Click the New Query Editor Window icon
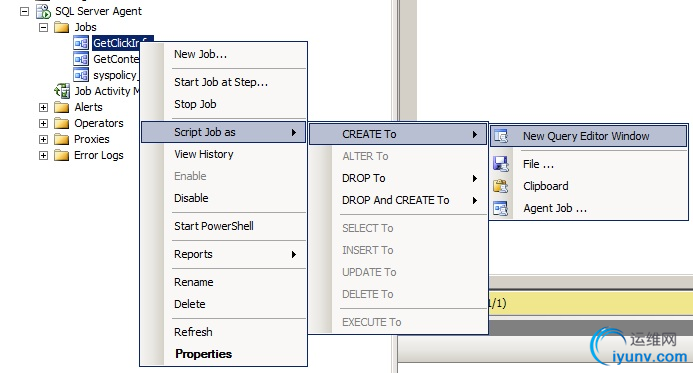The height and width of the screenshot is (373, 693). coord(501,136)
